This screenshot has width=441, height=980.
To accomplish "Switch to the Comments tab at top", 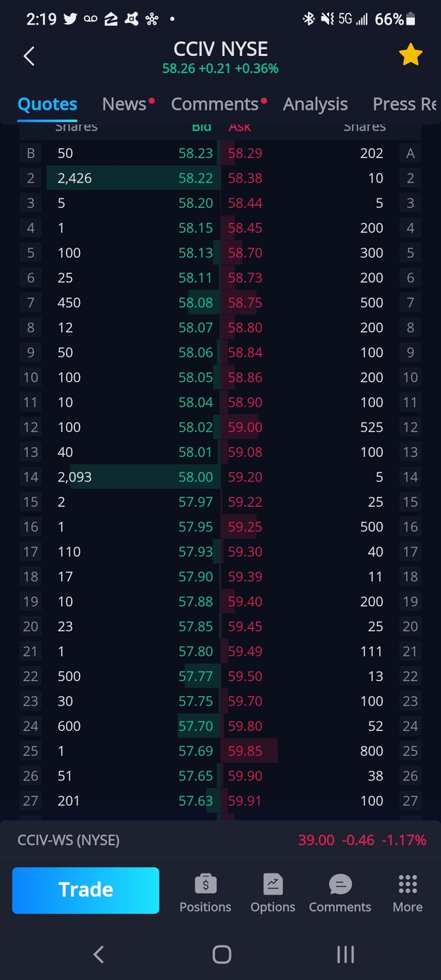I will pos(216,104).
